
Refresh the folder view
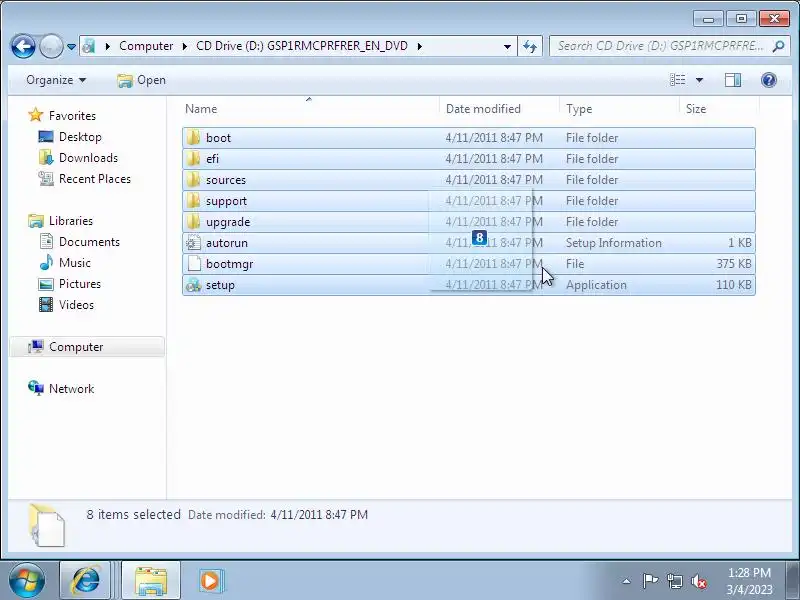[530, 46]
